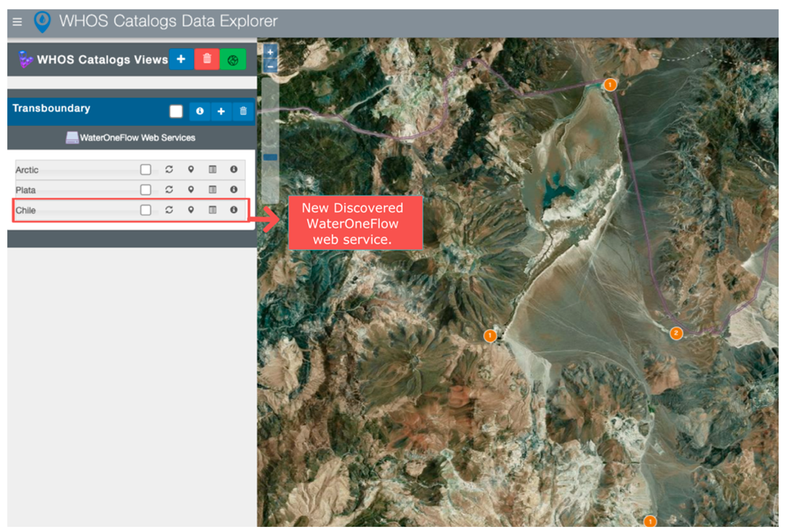The width and height of the screenshot is (786, 532).
Task: Collapse the Transboundary catalog header
Action: pos(51,108)
